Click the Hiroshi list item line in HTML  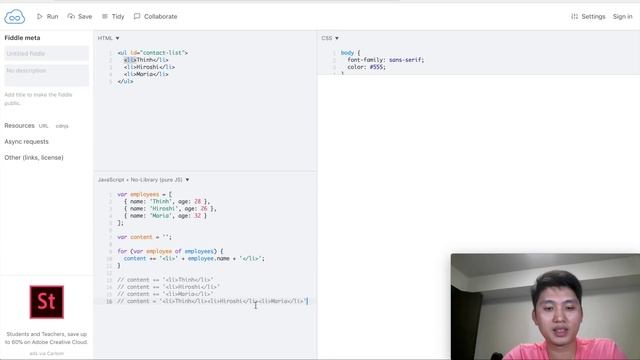(149, 67)
